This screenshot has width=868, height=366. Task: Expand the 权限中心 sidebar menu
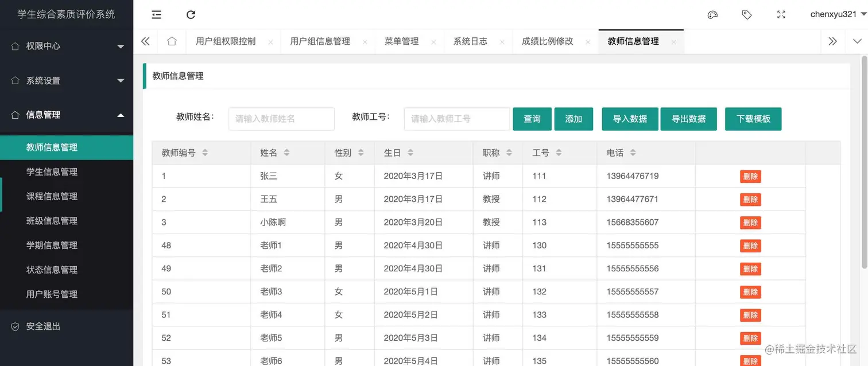point(67,46)
